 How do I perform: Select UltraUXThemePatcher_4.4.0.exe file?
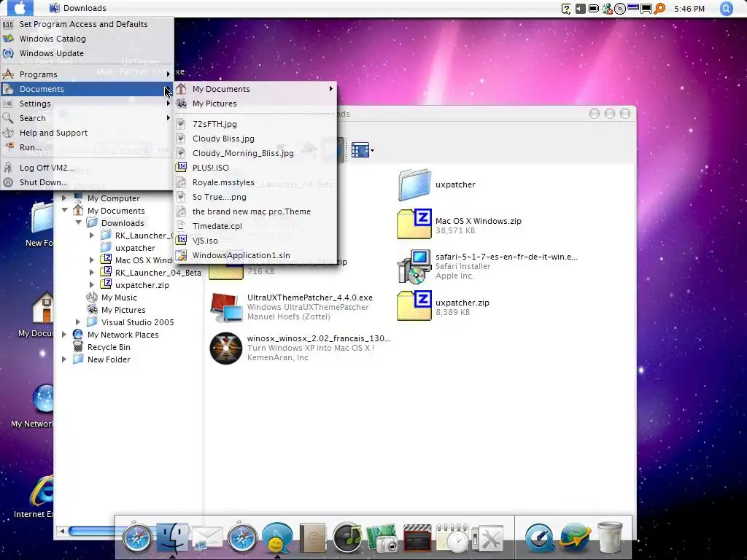pos(292,307)
